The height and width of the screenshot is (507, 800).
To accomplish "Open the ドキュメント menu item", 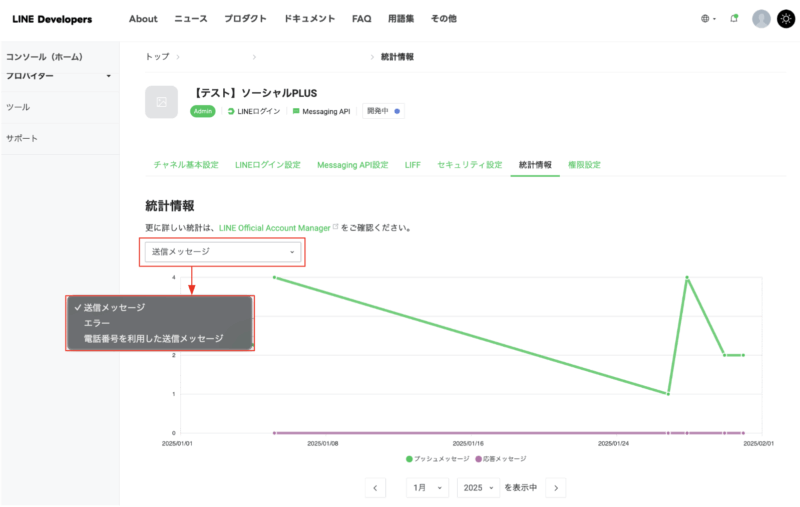I will pos(309,19).
